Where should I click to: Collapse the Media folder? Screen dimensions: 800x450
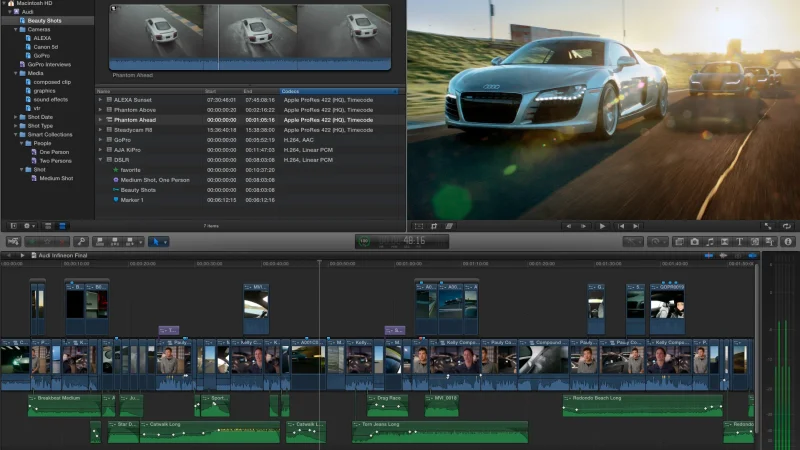click(x=16, y=73)
